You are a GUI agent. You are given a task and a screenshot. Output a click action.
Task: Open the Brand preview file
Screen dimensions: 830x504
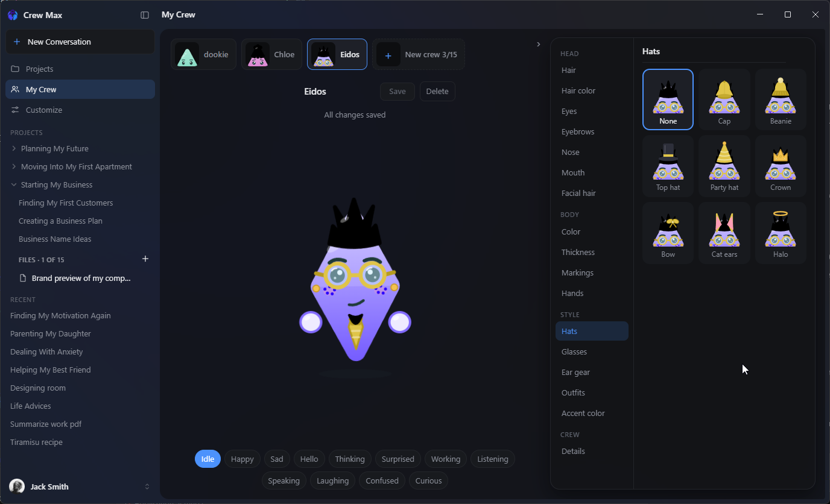(80, 278)
